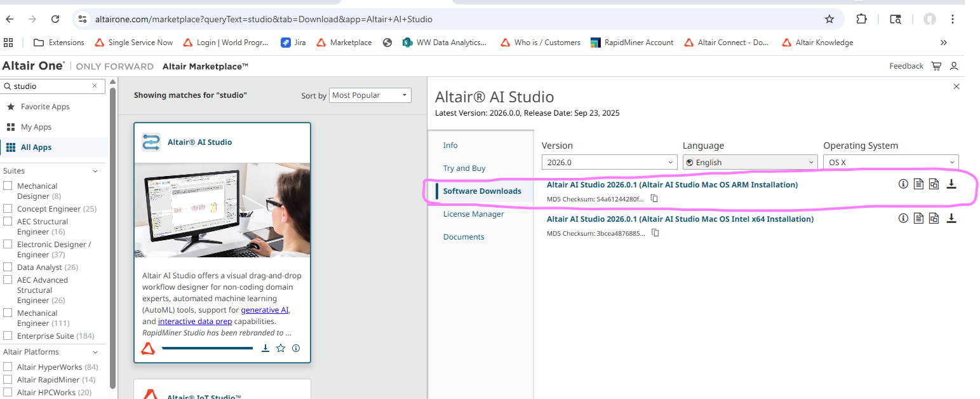The width and height of the screenshot is (980, 399).
Task: Open the Try and Buy tab
Action: click(x=464, y=168)
